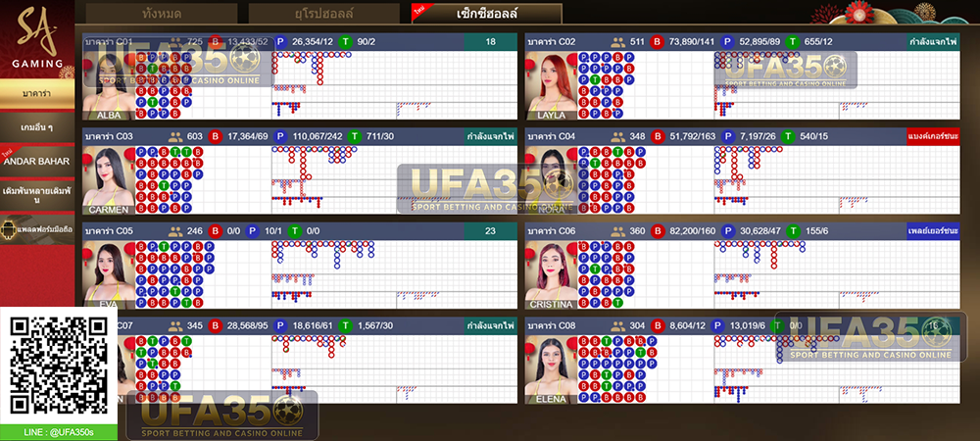
Task: Open dealer NORA's table thumbnail
Action: (551, 180)
